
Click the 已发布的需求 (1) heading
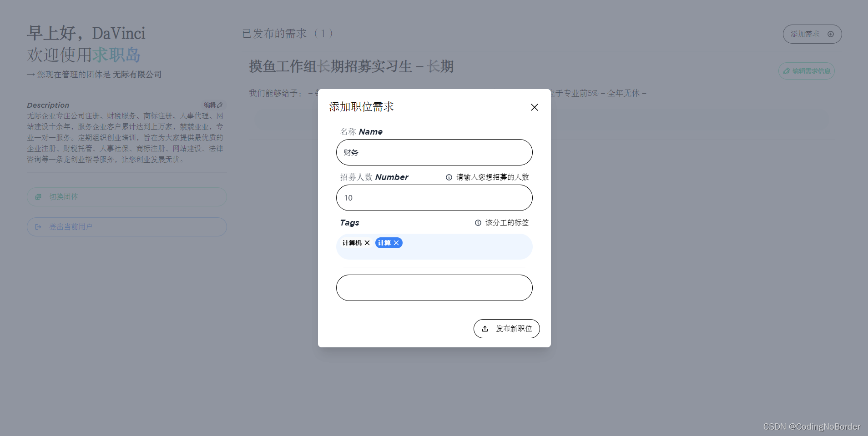click(x=288, y=34)
